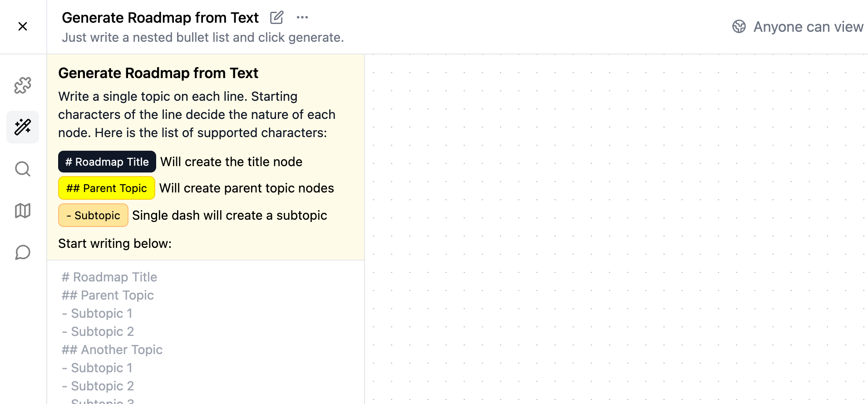Click the subtitle 'Just write a nested bullet list'
This screenshot has height=404, width=868.
pos(202,38)
